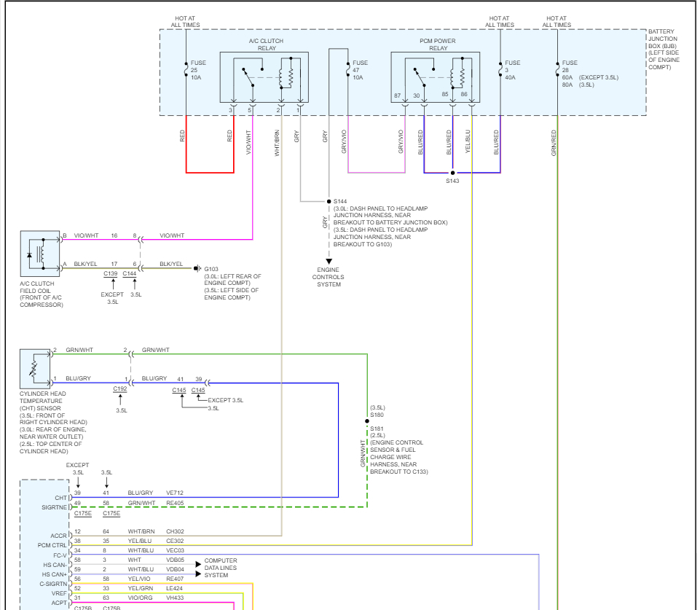Click the PCM CTRL pin label
700x610 pixels.
click(52, 546)
